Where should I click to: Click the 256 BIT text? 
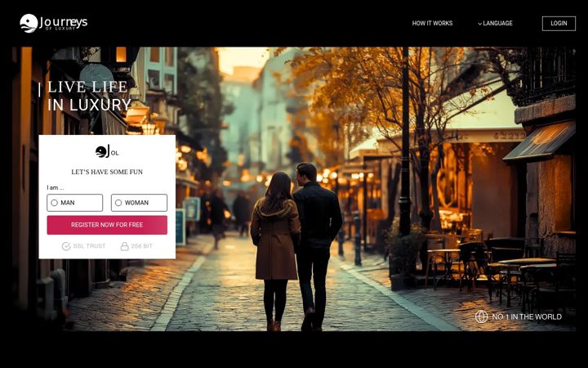(142, 246)
